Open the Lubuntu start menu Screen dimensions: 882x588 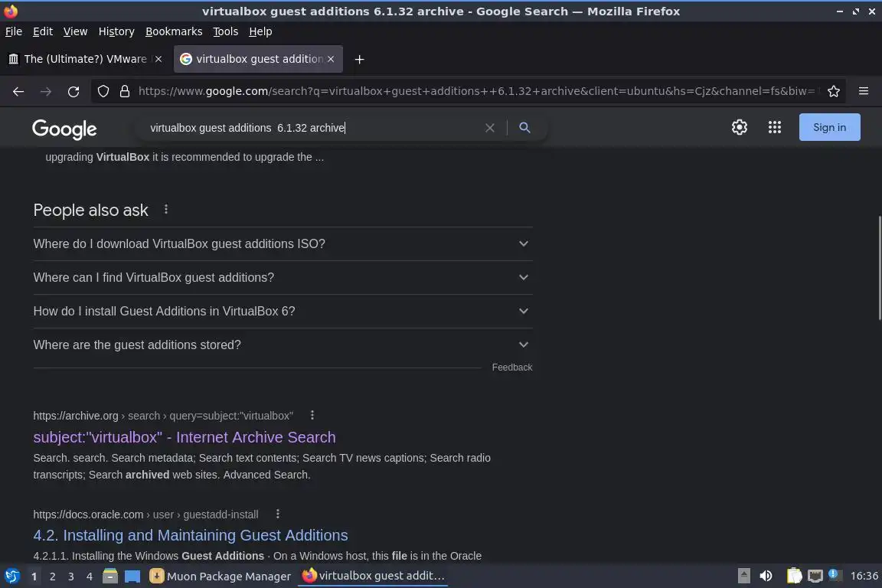click(11, 576)
